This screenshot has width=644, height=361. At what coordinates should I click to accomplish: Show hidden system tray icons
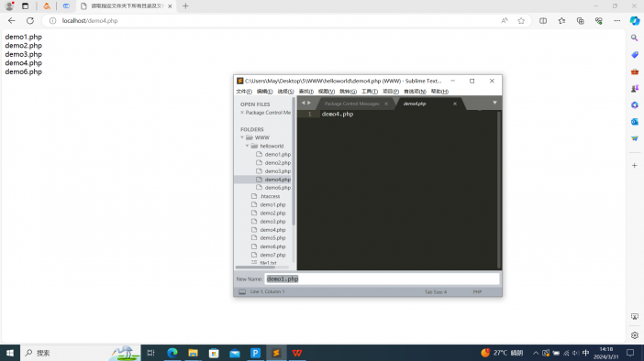536,353
